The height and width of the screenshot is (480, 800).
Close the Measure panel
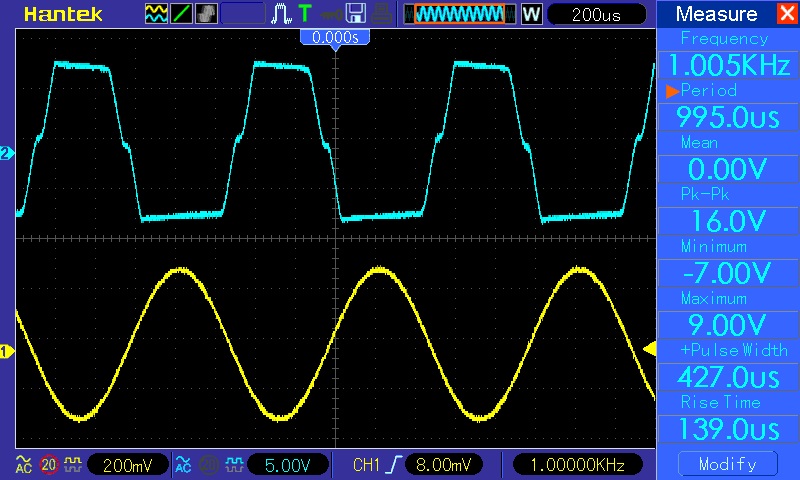click(785, 14)
